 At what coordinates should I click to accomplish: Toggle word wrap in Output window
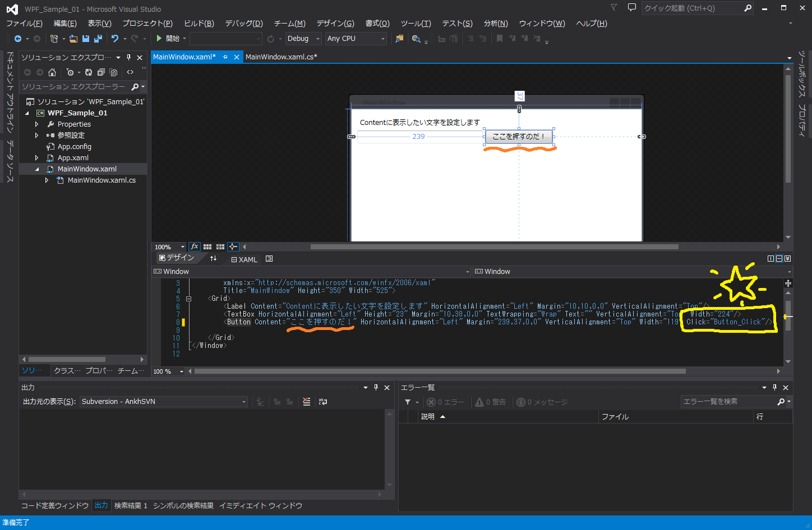pos(323,402)
